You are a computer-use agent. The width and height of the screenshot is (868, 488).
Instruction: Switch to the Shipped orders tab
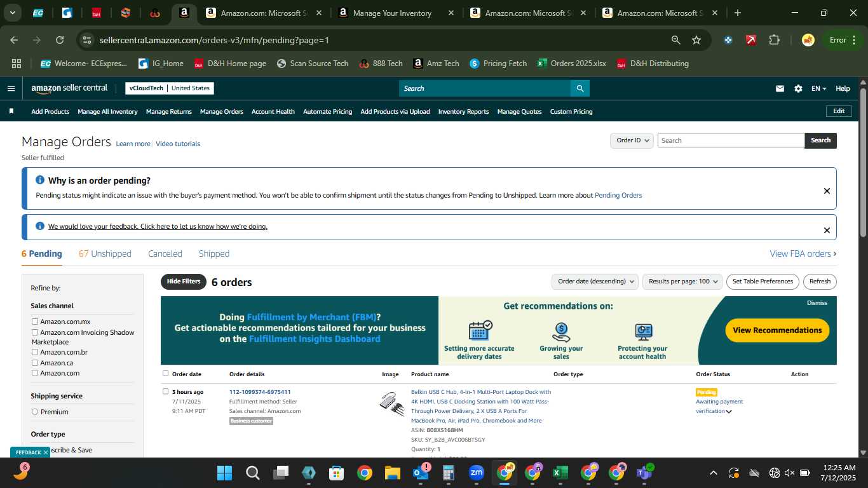coord(214,254)
